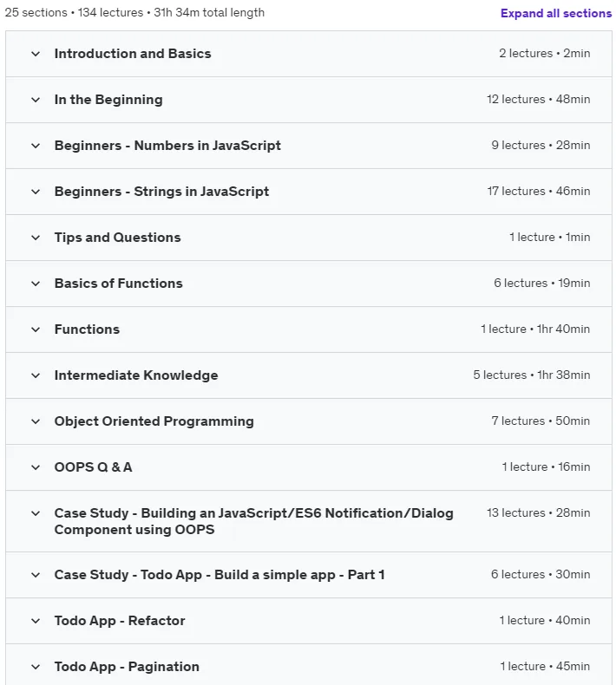
Task: Click the Basics of Functions chevron icon
Action: [36, 284]
